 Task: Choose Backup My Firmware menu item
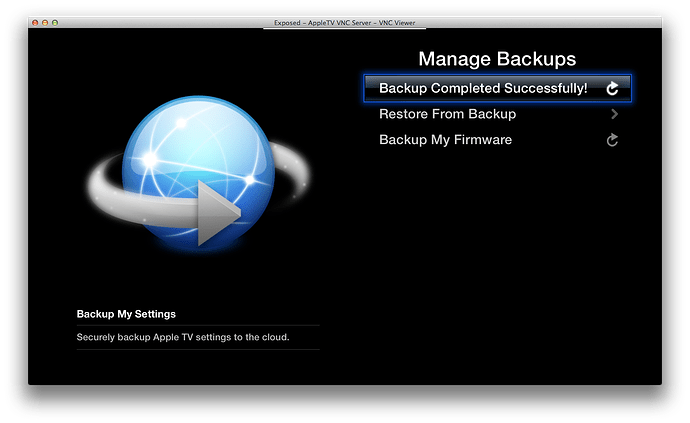coord(497,140)
